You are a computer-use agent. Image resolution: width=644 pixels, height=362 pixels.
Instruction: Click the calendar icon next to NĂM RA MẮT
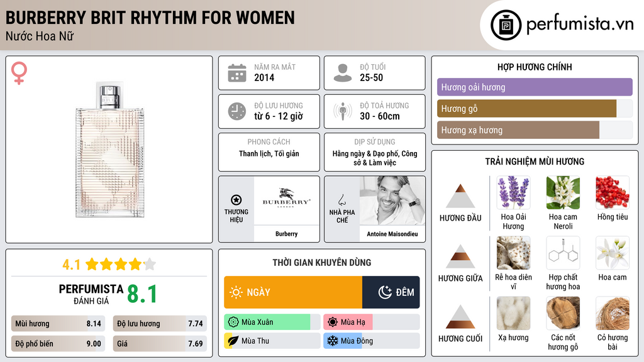coord(236,72)
